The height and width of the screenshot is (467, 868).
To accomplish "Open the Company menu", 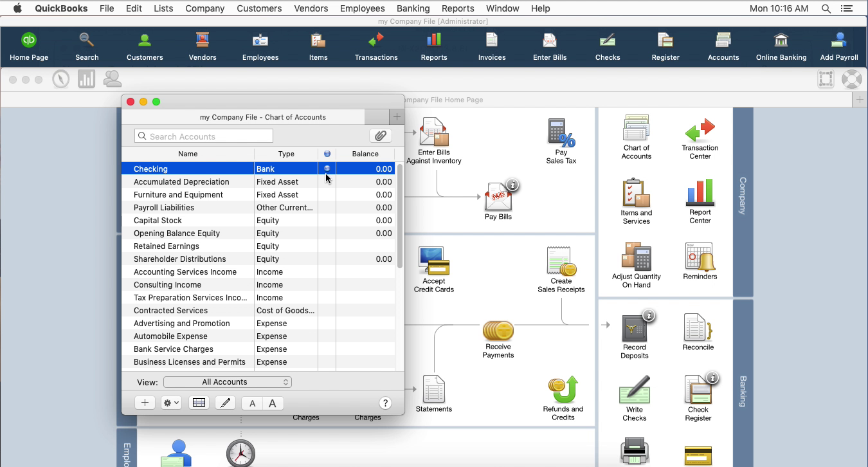I will [205, 8].
